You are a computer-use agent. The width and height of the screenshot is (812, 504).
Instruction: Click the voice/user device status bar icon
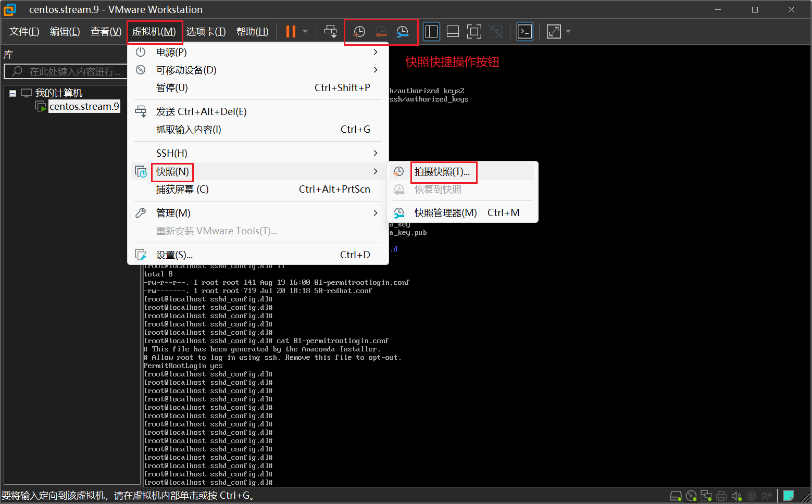pyautogui.click(x=767, y=496)
